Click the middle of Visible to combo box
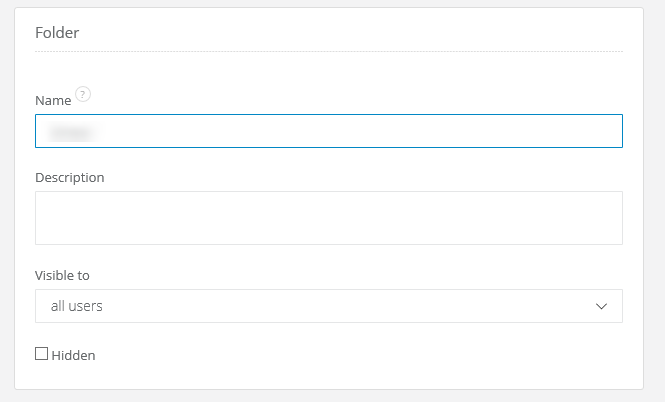This screenshot has height=402, width=665. coord(328,306)
